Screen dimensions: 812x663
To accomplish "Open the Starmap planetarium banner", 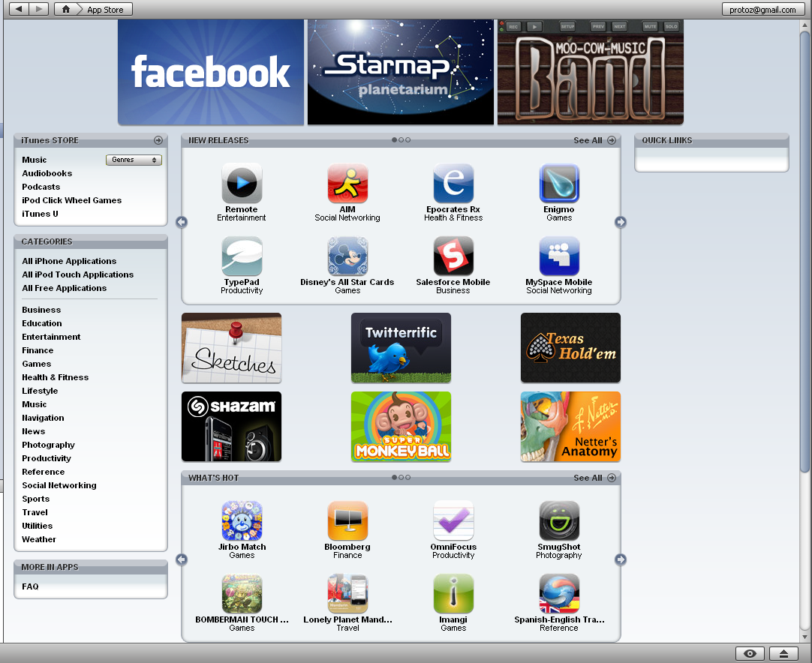I will click(x=400, y=72).
